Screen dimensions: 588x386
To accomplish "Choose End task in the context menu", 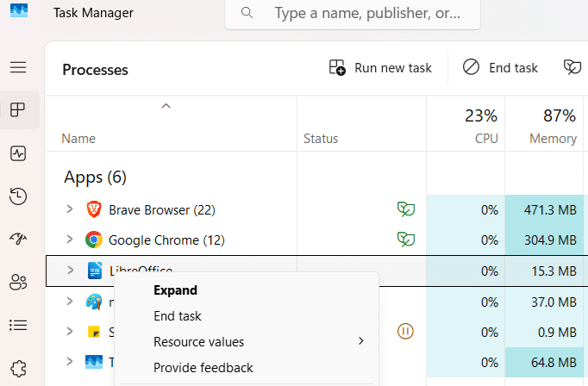I will 177,316.
